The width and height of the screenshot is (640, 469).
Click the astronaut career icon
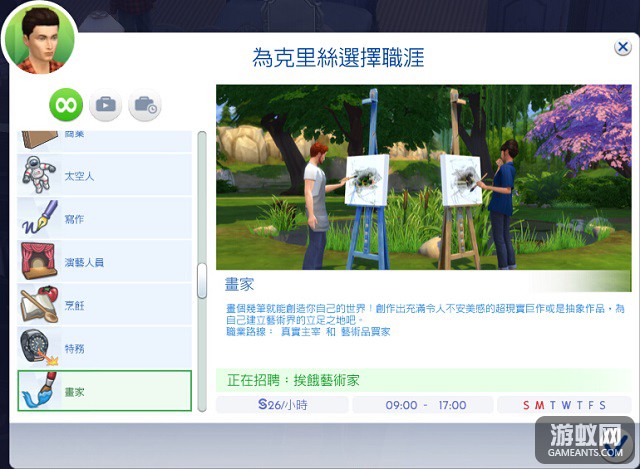[39, 175]
